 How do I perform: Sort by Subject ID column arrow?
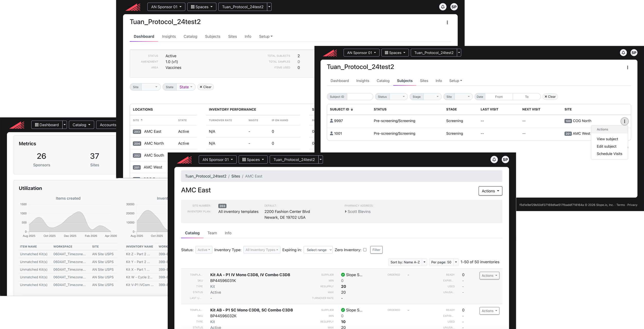tap(352, 109)
